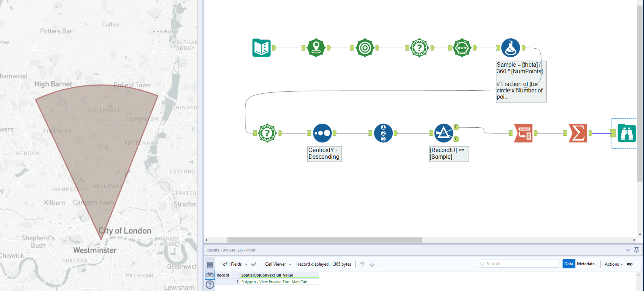Click the Trade Area tool icon
This screenshot has height=291, width=644.
coord(365,47)
